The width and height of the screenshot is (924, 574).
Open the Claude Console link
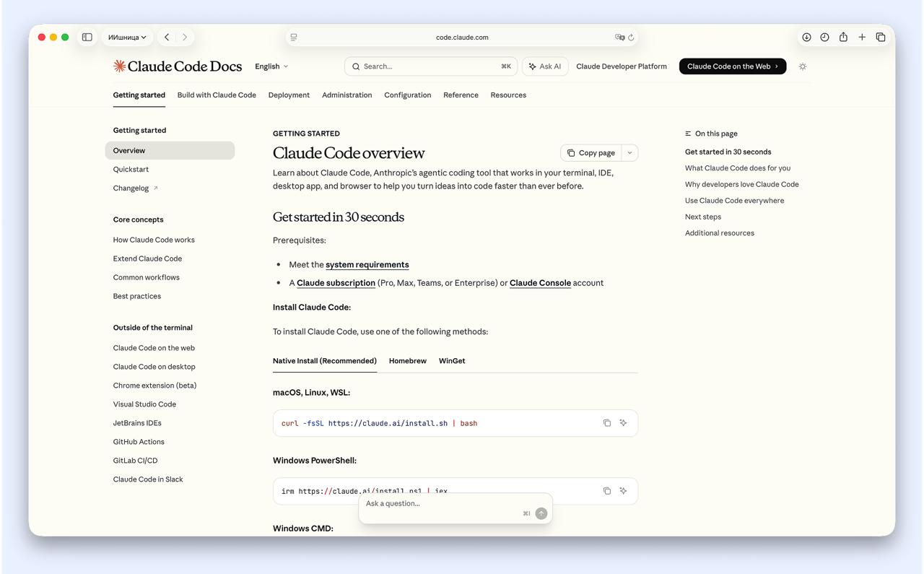(x=540, y=283)
